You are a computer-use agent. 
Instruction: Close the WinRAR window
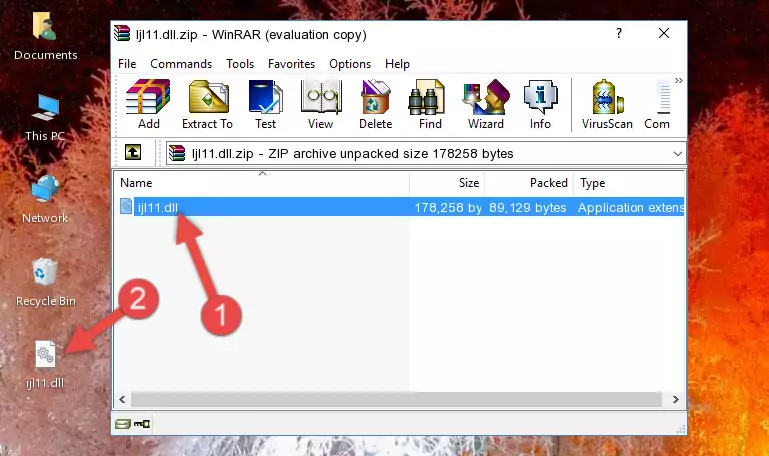[x=664, y=33]
